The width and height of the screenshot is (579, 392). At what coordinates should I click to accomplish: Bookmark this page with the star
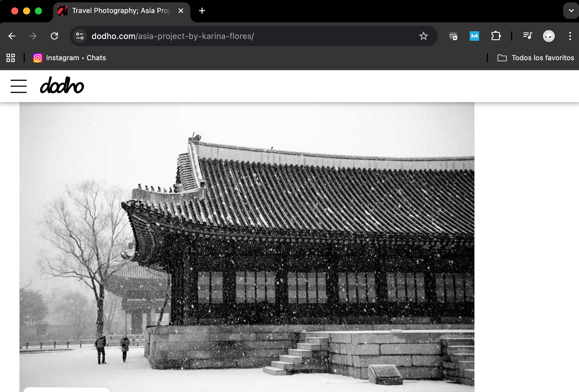pyautogui.click(x=423, y=36)
